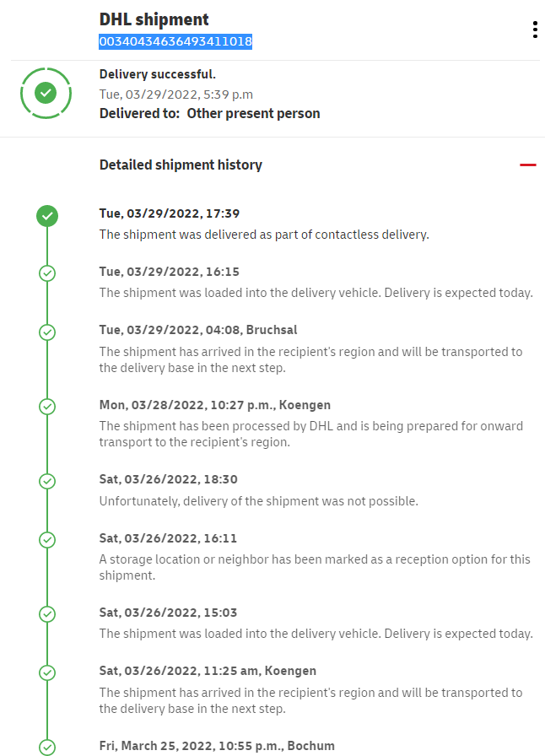
Task: Click the Delivery successful status text
Action: [x=158, y=74]
